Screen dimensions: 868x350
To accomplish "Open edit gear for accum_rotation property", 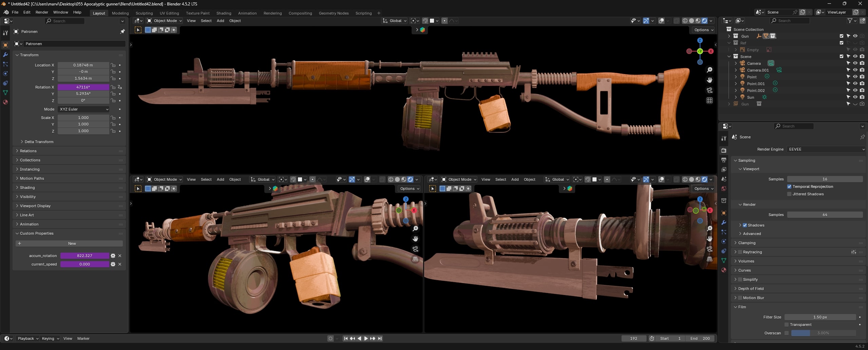I will pos(113,256).
